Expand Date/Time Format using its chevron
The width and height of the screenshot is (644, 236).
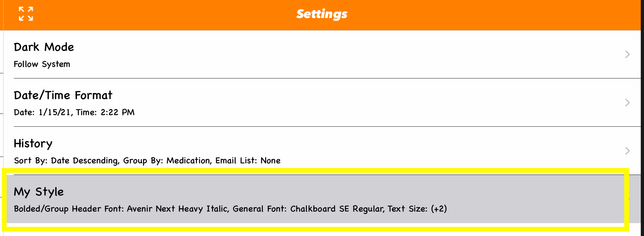click(x=627, y=103)
